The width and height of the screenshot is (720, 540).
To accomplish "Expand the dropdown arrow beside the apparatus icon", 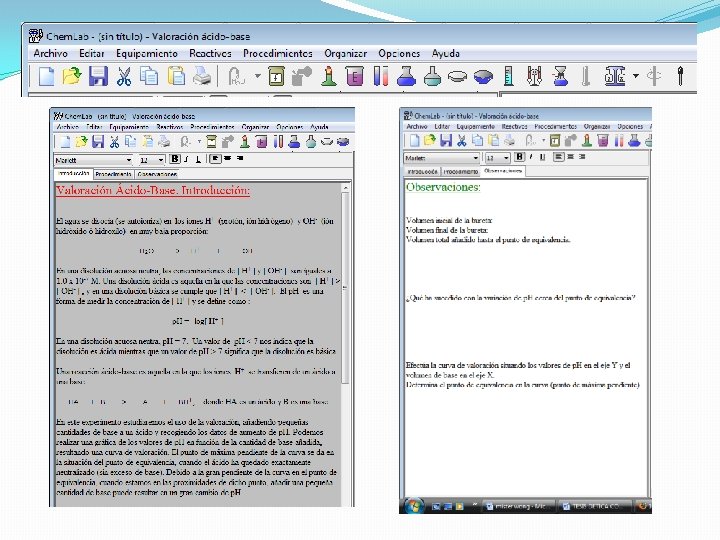I will coord(636,76).
